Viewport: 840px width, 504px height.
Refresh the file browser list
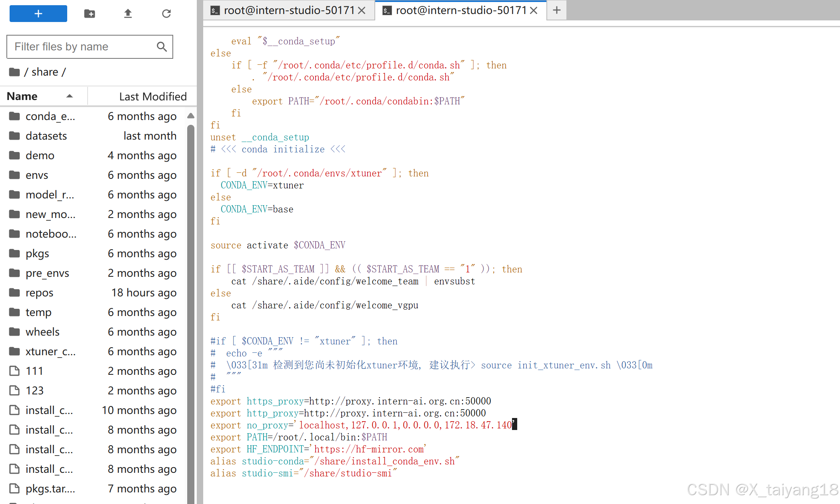[166, 14]
